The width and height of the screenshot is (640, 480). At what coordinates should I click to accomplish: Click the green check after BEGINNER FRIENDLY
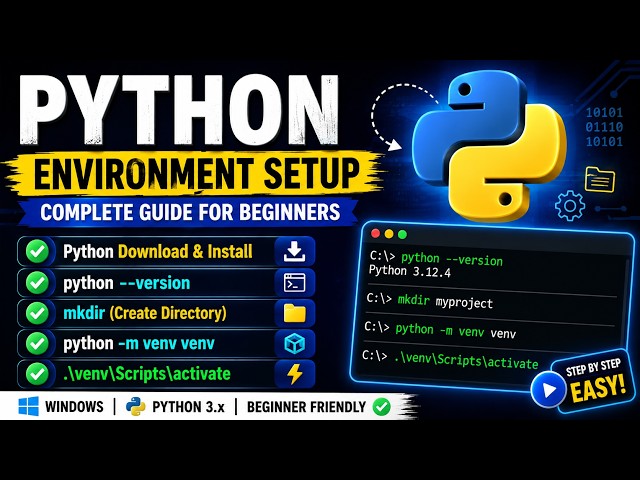pyautogui.click(x=381, y=407)
